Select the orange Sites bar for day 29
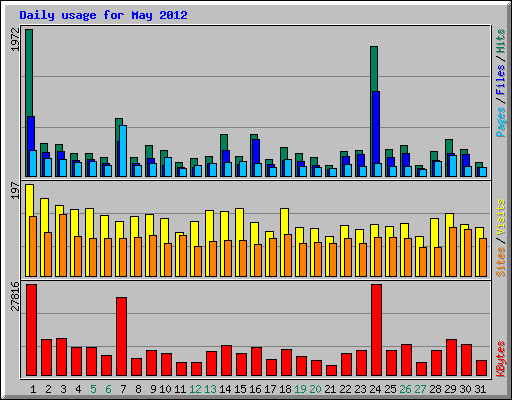The image size is (512, 400). (453, 252)
